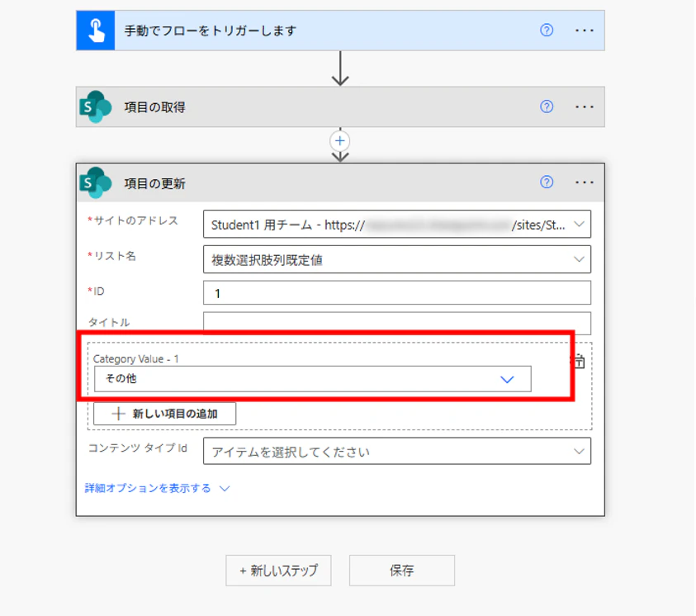The width and height of the screenshot is (696, 616).
Task: Open help for the 項目の取得 step
Action: [x=547, y=107]
